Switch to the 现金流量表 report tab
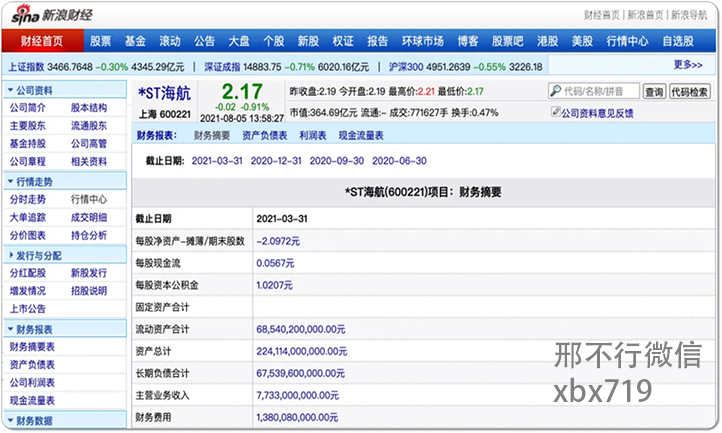722x433 pixels. click(x=361, y=135)
